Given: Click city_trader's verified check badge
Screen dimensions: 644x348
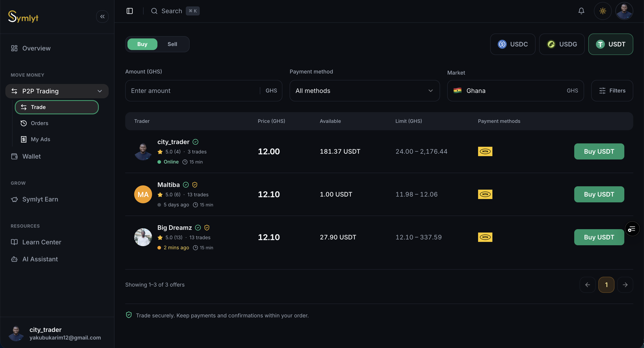Looking at the screenshot, I should 195,142.
